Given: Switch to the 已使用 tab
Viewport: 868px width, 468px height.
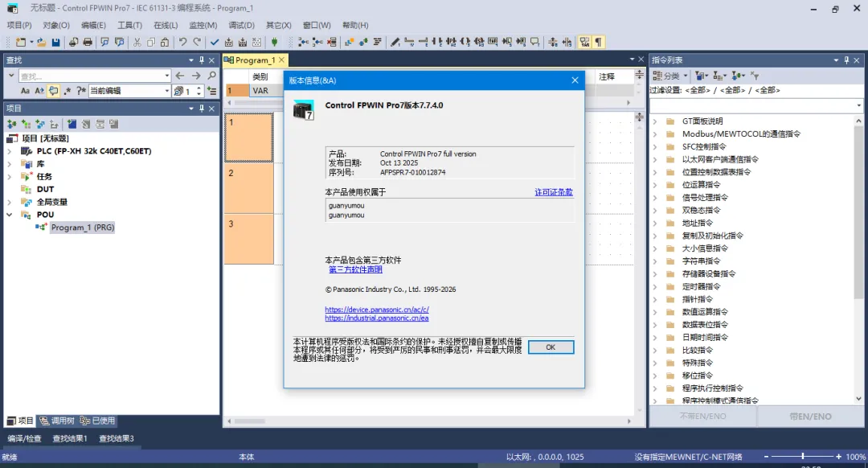Looking at the screenshot, I should click(97, 421).
